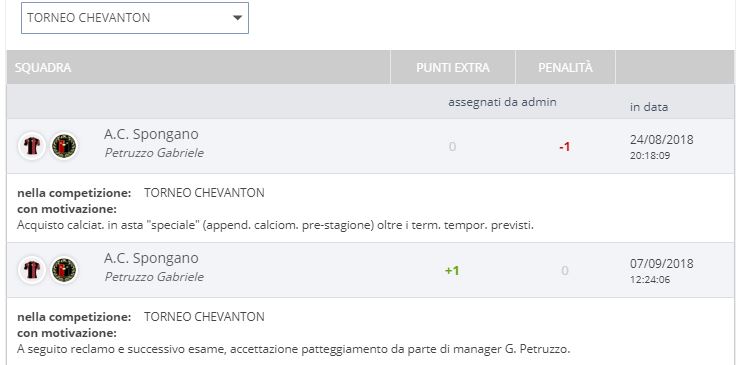Click the jersey icon in the 07/09/2018 row
Viewport: 742px width, 365px height.
pyautogui.click(x=32, y=270)
